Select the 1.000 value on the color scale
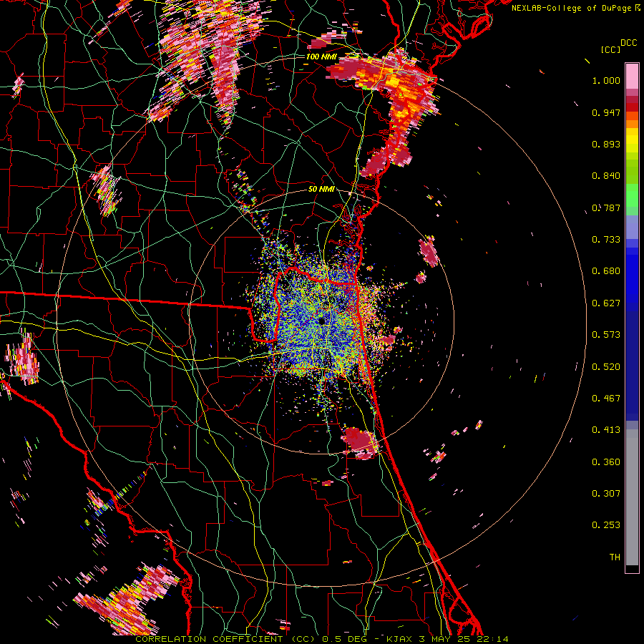Image resolution: width=644 pixels, height=644 pixels. coord(606,80)
